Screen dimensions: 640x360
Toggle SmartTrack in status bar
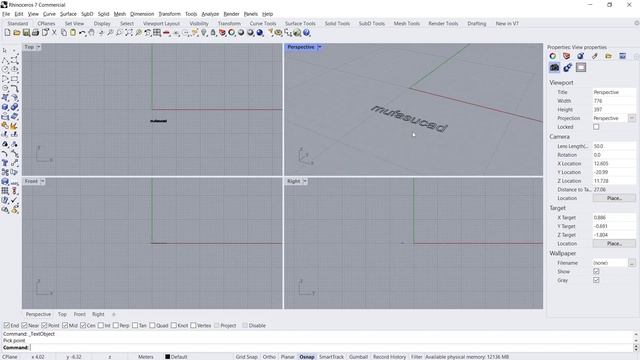pos(331,357)
